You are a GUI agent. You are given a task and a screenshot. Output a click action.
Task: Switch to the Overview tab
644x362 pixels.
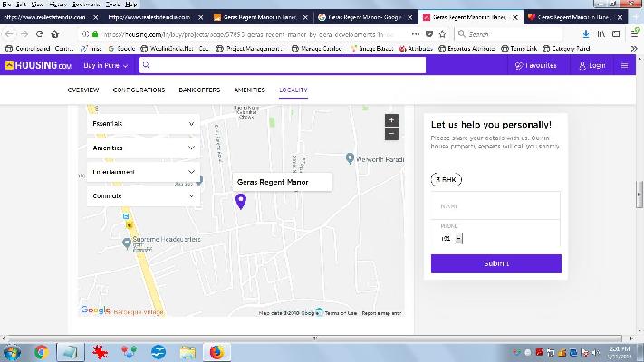tap(82, 90)
